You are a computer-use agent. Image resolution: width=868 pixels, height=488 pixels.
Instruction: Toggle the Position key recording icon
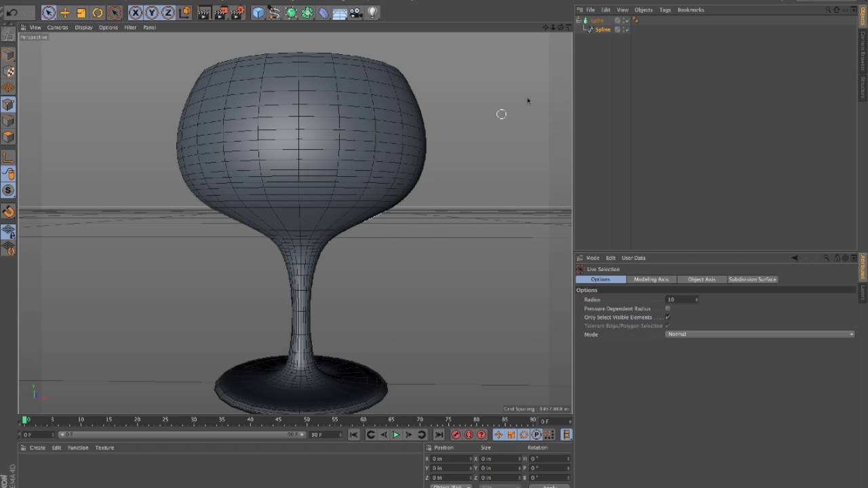(498, 435)
